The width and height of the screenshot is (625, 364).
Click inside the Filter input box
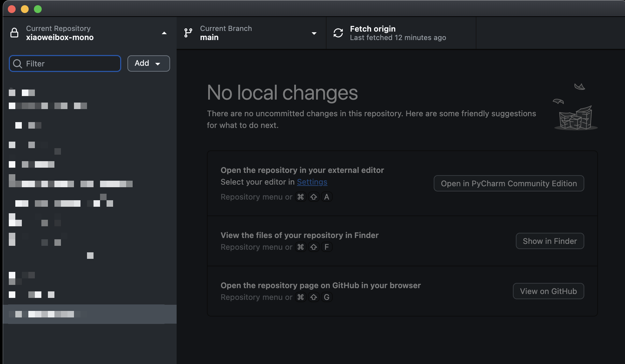[x=65, y=63]
